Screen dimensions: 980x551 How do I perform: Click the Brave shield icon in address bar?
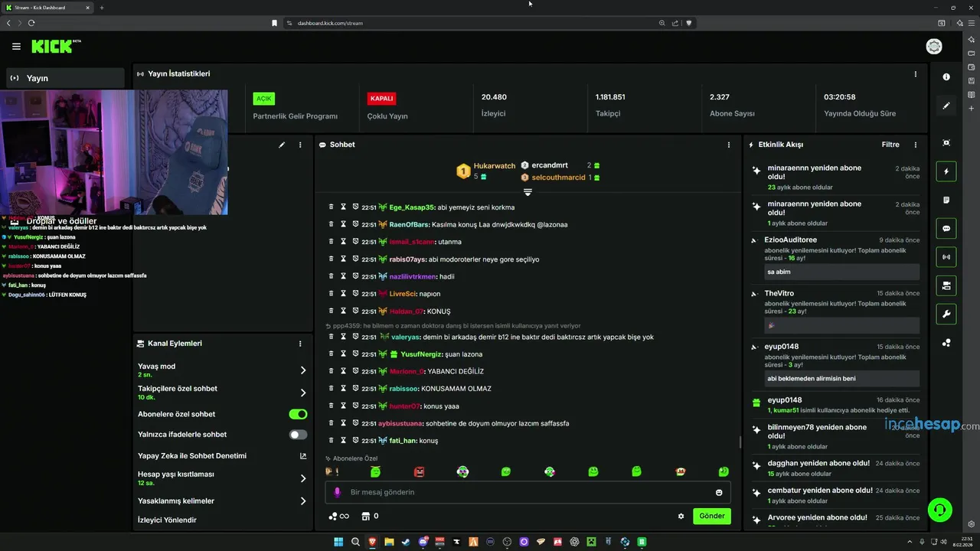click(x=689, y=23)
